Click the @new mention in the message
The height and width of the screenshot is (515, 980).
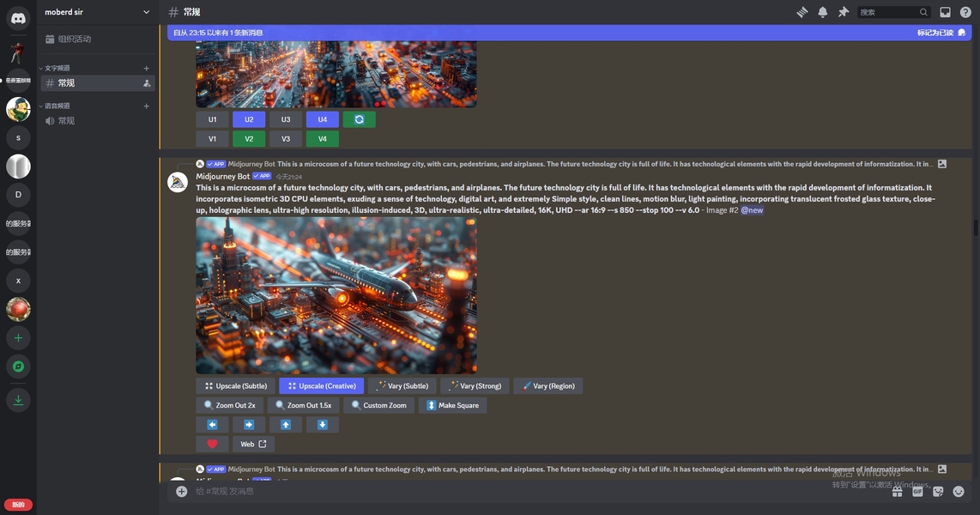tap(752, 210)
